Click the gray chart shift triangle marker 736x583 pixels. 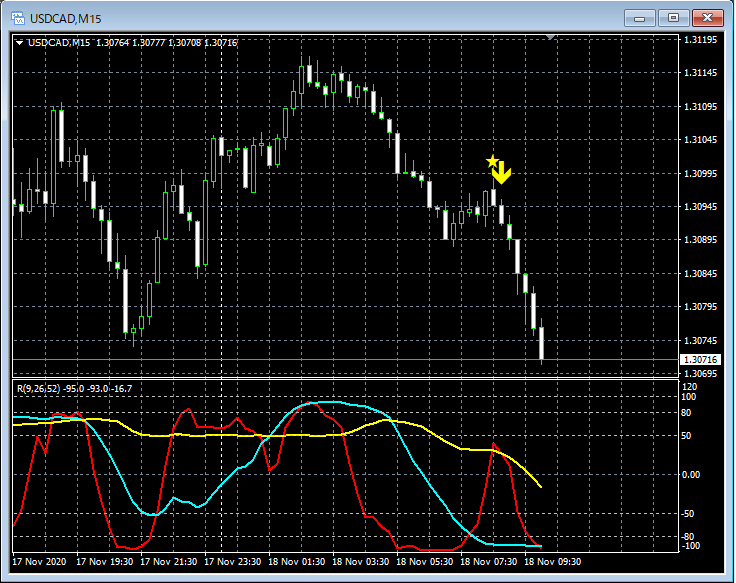(x=550, y=38)
